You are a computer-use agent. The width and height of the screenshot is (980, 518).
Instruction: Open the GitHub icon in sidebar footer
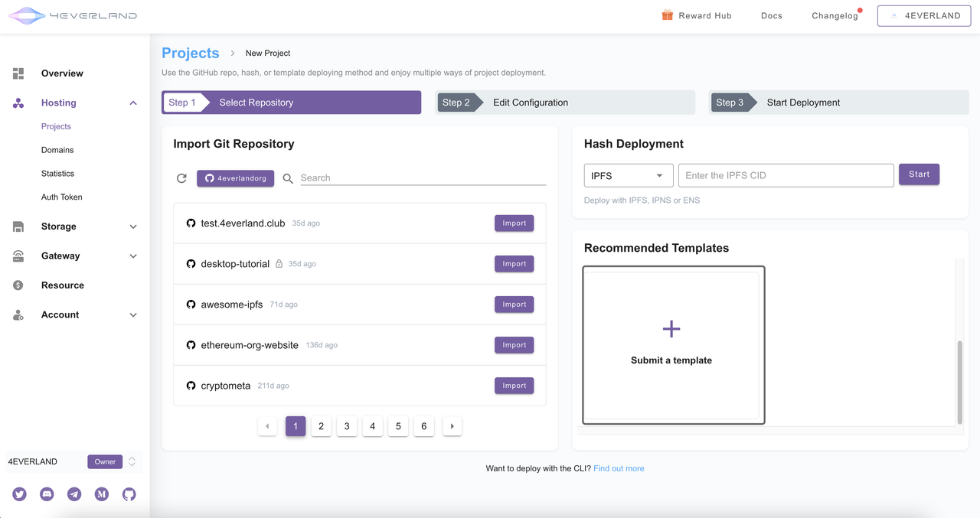point(129,494)
